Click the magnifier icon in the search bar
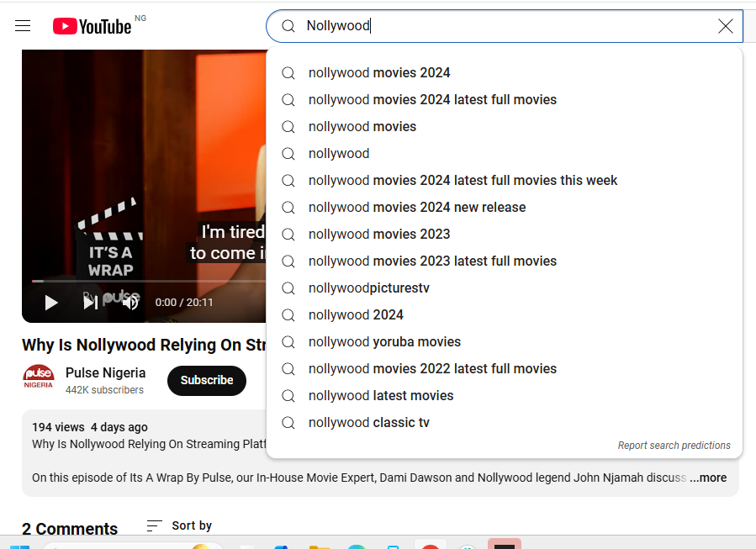 288,26
